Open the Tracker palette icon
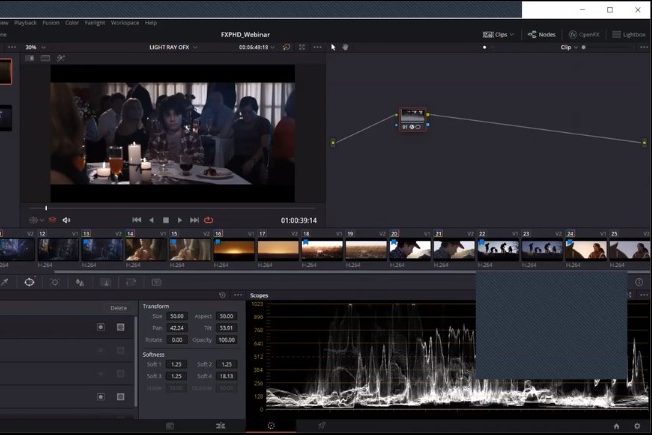Image resolution: width=652 pixels, height=435 pixels. [55, 282]
